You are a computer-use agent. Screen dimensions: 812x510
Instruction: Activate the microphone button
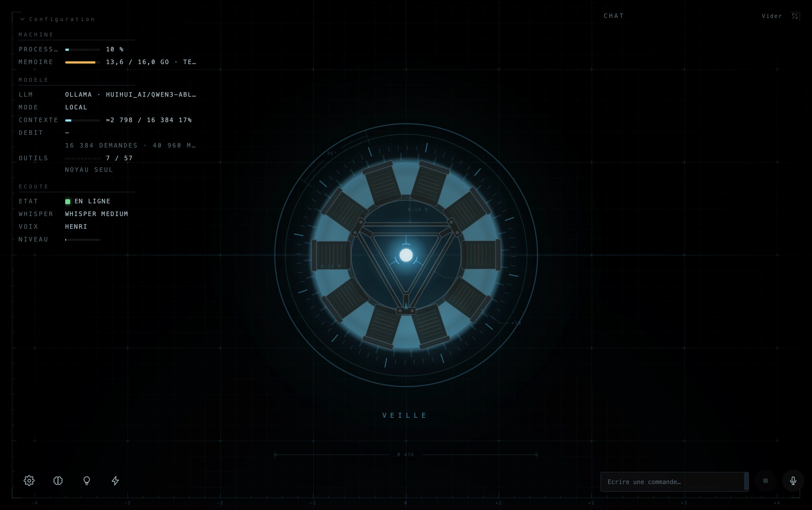pos(793,481)
